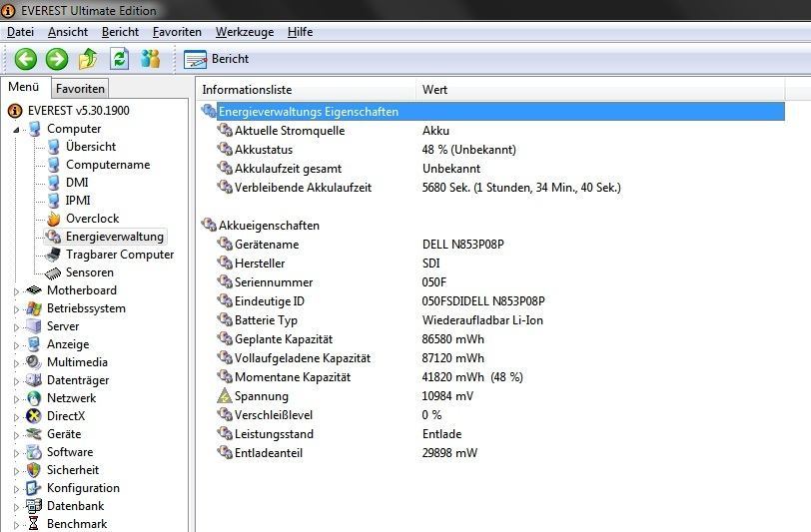This screenshot has width=811, height=532.
Task: Sort by the Wert column header
Action: coord(600,90)
